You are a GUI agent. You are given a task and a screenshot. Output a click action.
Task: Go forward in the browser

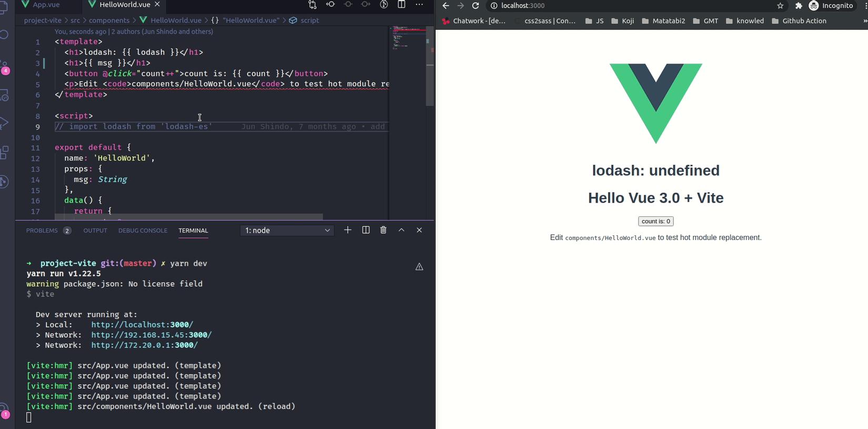[x=460, y=6]
